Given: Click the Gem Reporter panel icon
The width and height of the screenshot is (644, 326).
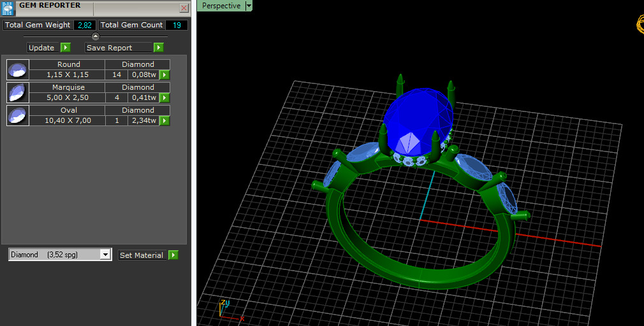Looking at the screenshot, I should 8,8.
